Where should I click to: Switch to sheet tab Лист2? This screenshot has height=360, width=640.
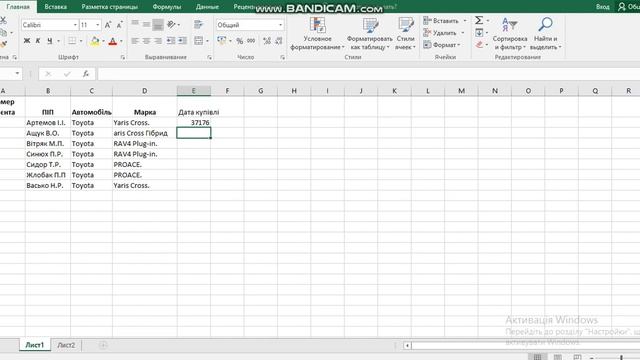coord(66,345)
